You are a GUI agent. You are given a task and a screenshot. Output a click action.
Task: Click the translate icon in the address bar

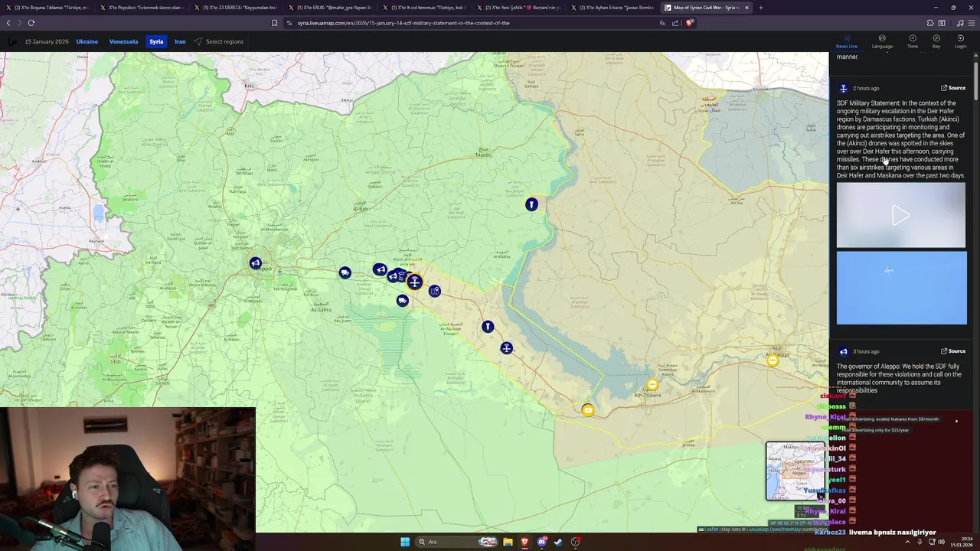(x=662, y=23)
